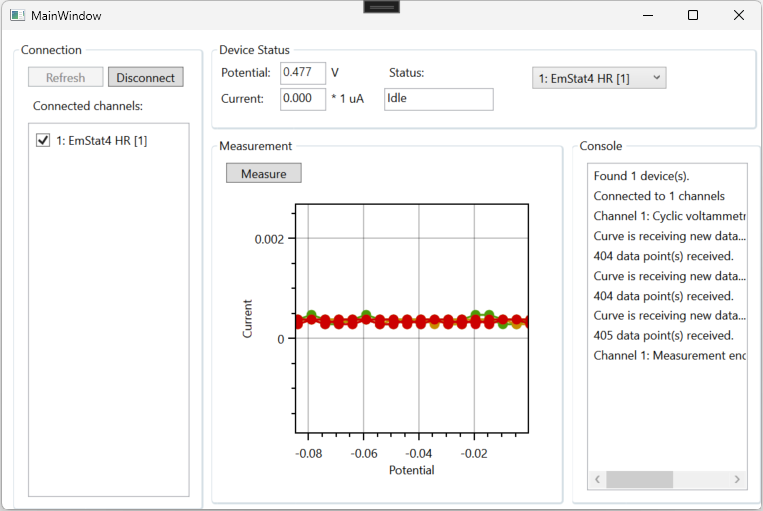Click the Disconnect button

[x=145, y=77]
